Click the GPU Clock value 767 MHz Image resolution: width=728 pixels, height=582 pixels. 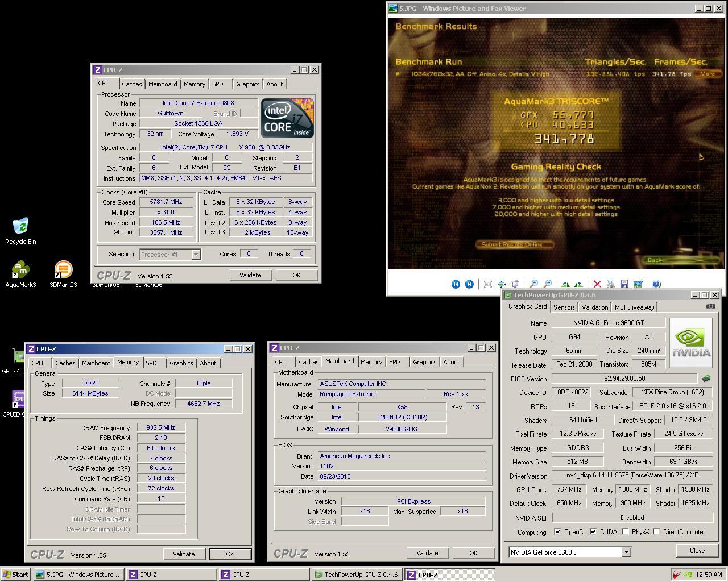tap(569, 489)
